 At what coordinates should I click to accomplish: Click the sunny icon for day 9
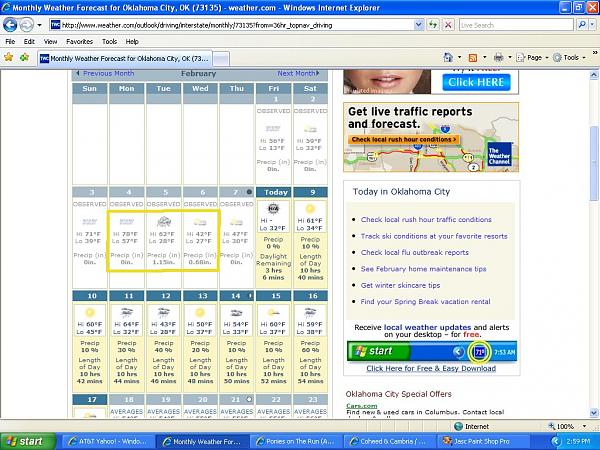[310, 209]
